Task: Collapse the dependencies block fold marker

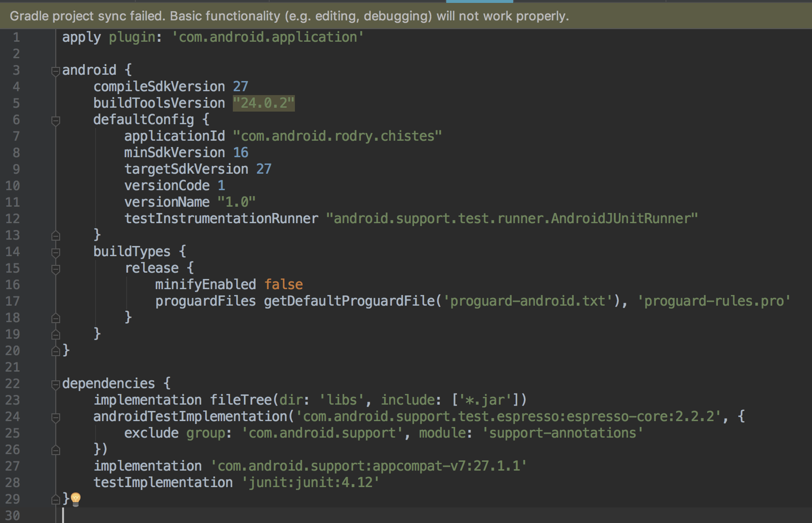Action: (x=56, y=385)
